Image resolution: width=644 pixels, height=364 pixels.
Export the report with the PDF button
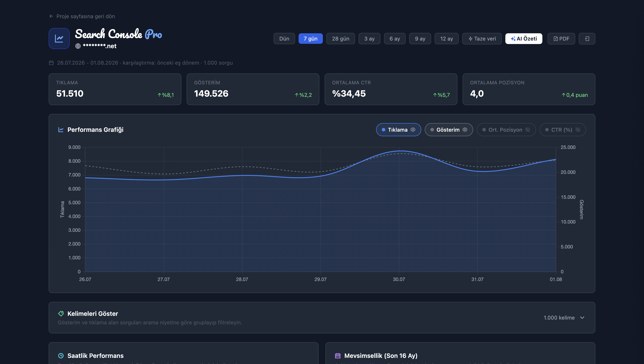(x=561, y=39)
